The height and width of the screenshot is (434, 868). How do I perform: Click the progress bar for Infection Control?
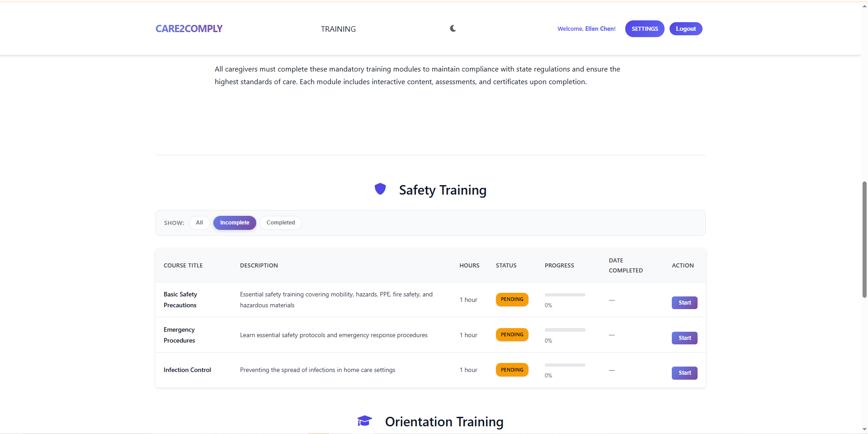564,365
